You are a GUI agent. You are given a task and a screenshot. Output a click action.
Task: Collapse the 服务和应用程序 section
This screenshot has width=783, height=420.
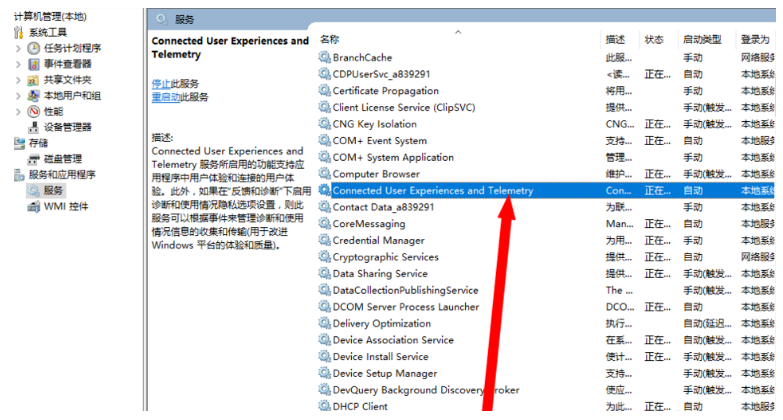point(7,175)
